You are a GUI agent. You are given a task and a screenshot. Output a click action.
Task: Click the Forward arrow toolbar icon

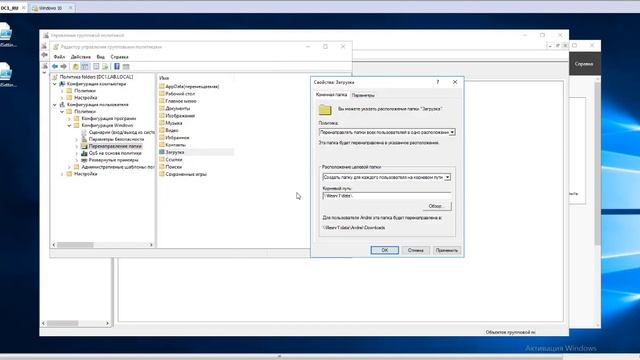(x=64, y=67)
